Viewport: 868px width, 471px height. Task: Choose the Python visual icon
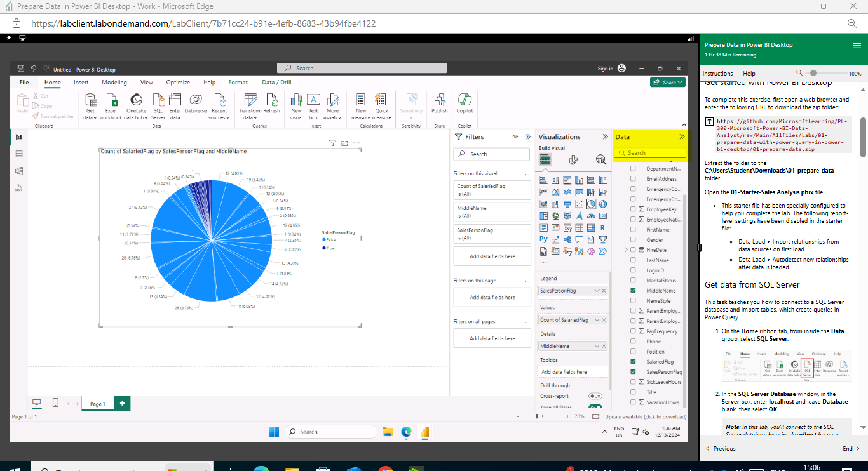[543, 239]
